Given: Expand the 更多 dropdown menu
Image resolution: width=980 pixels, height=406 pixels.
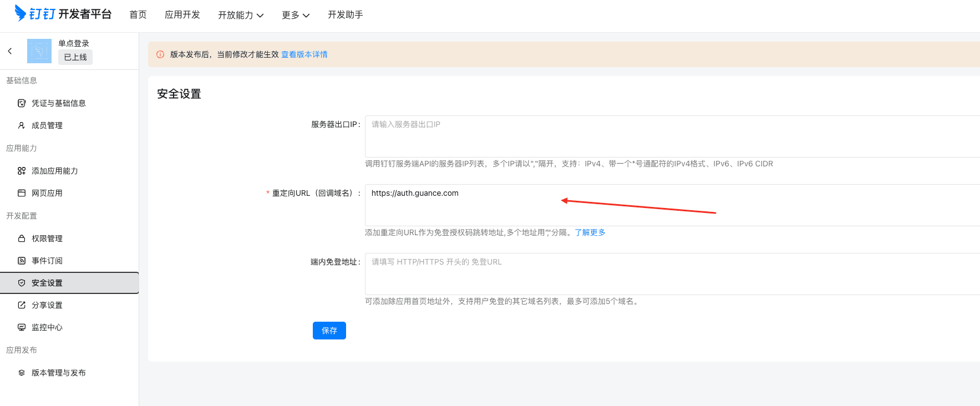Looking at the screenshot, I should (296, 15).
